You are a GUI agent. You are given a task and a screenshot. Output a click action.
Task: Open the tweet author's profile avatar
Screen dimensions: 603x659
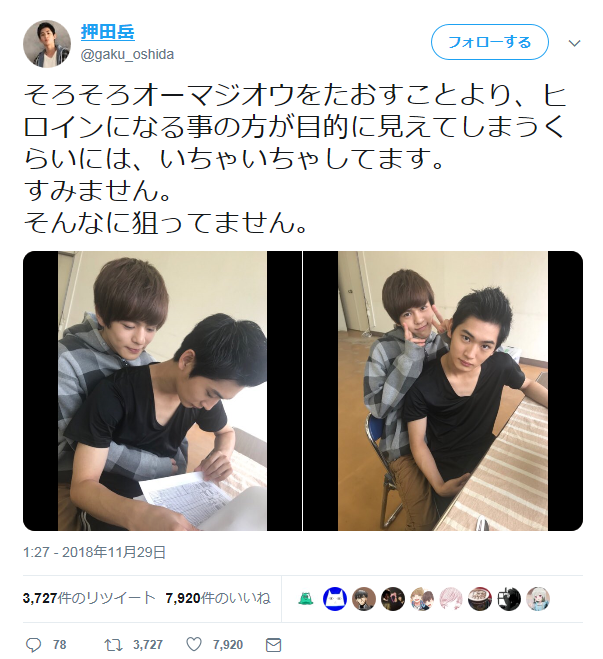[47, 44]
